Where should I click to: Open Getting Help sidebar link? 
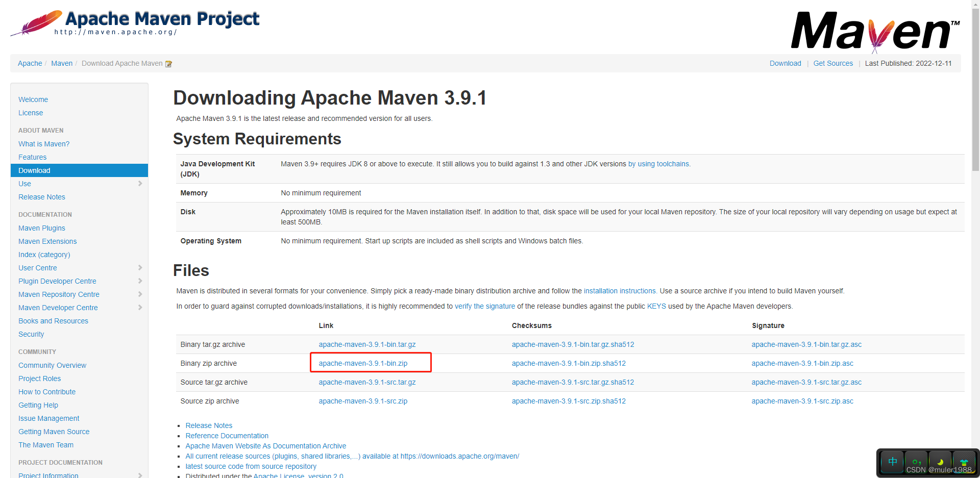[x=38, y=405]
